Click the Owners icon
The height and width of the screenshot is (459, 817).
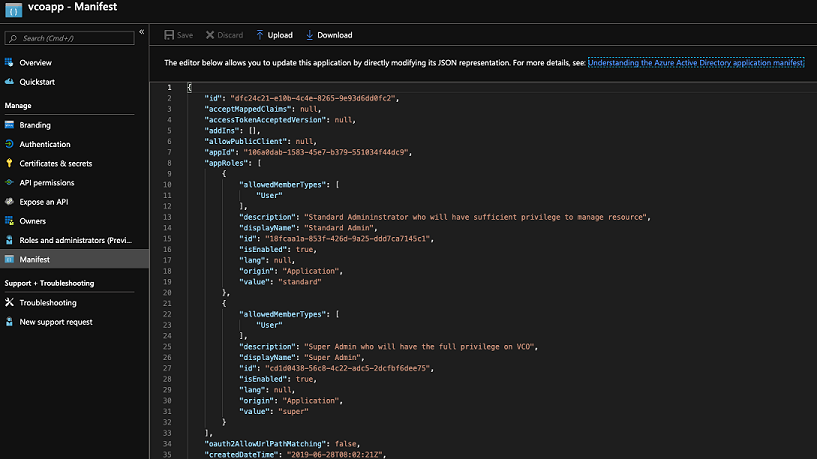10,221
